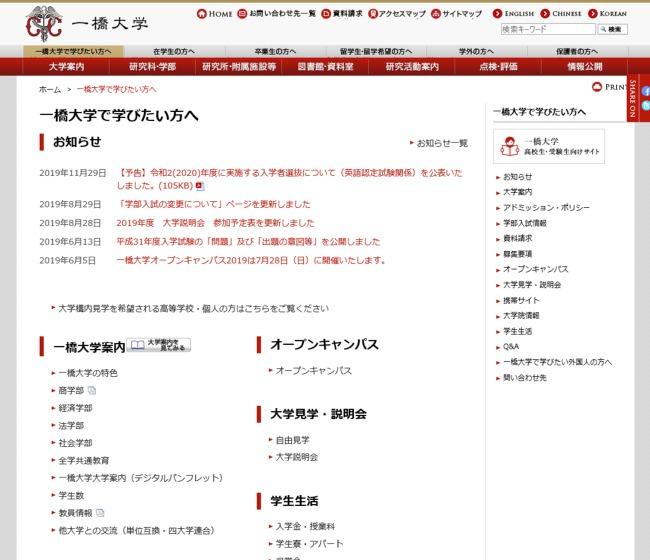
Task: Open 一橋大学の特色 link
Action: 88,373
